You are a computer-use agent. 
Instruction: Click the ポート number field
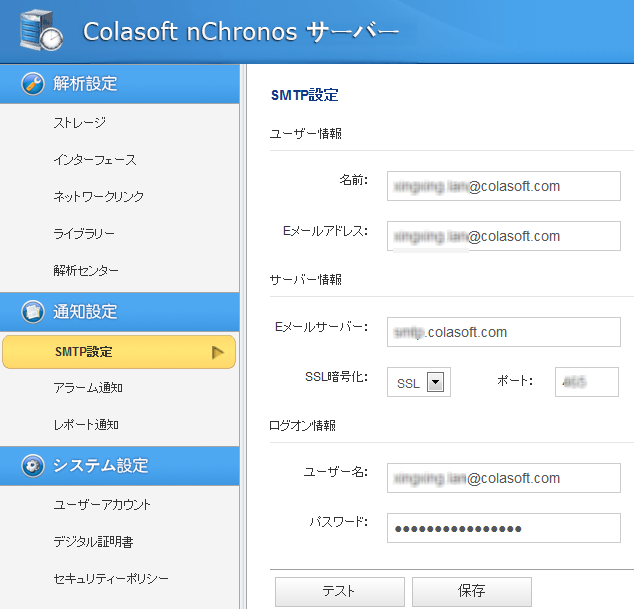(x=586, y=382)
